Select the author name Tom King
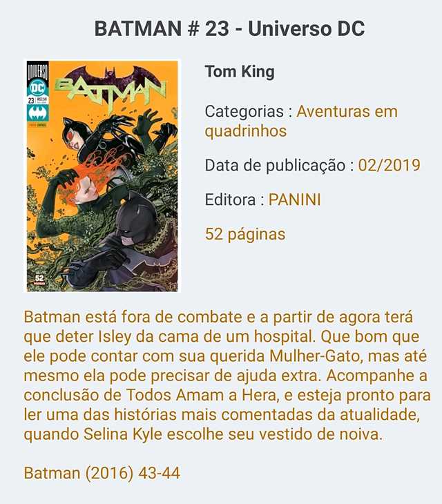 (x=240, y=71)
